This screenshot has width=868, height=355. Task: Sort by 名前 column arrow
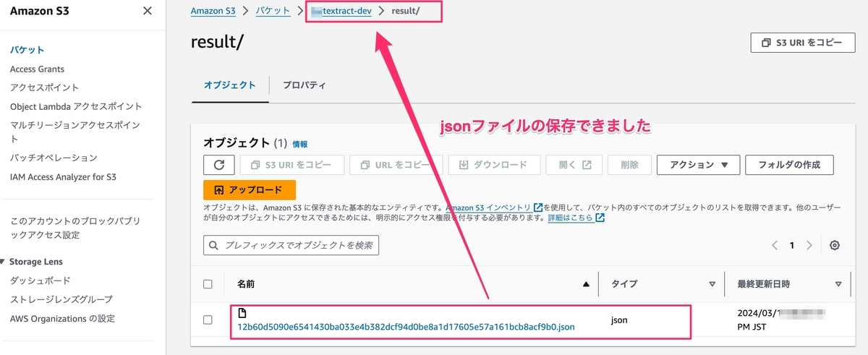[586, 284]
